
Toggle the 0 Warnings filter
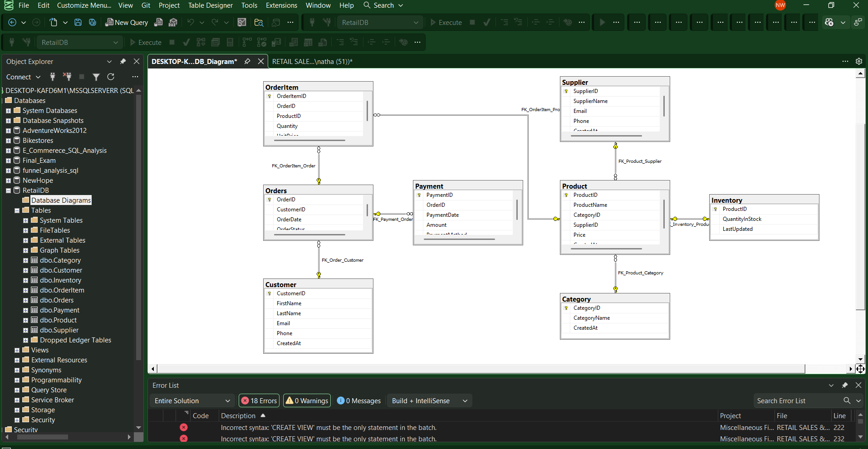point(306,400)
